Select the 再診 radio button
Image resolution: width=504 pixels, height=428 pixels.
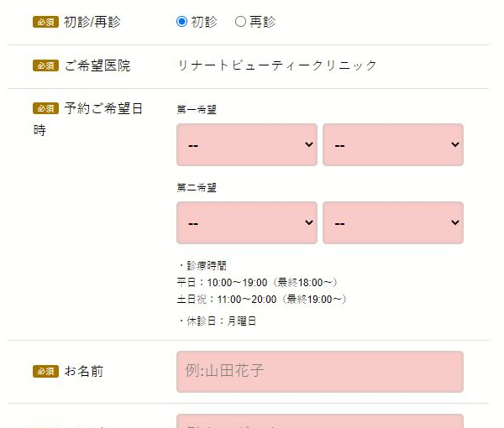click(240, 22)
